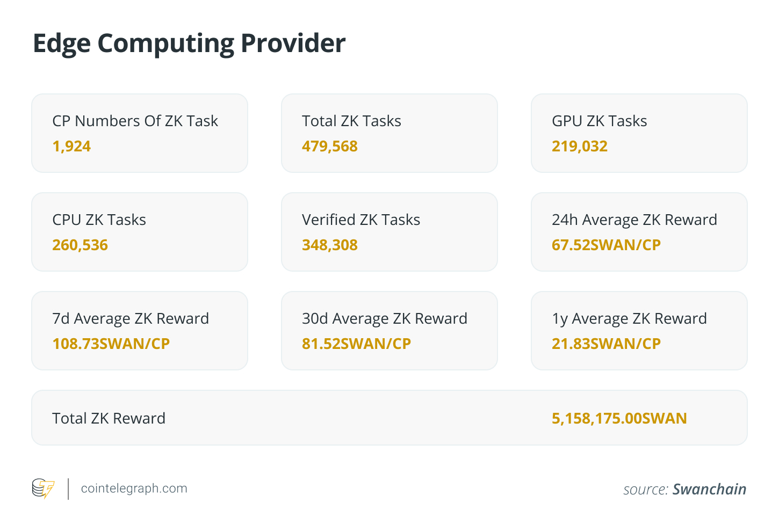Click the Cointelegraph coin logo icon
This screenshot has width=779, height=532.
44,489
